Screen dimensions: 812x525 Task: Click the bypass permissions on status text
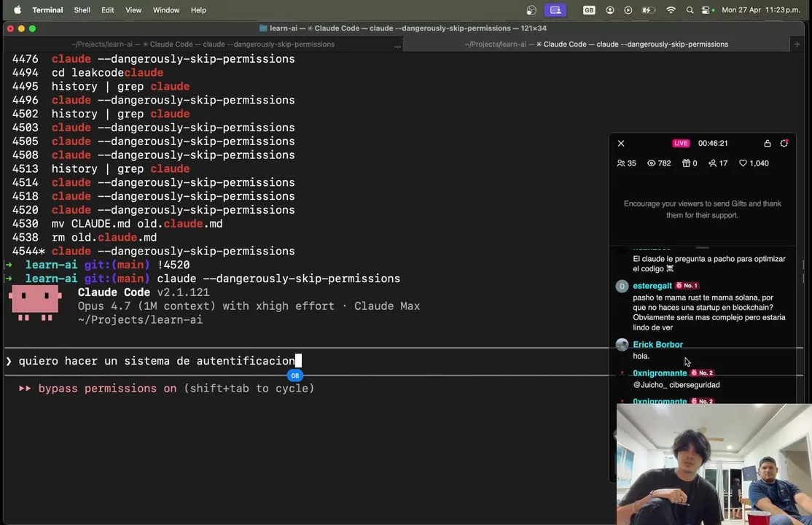click(107, 388)
